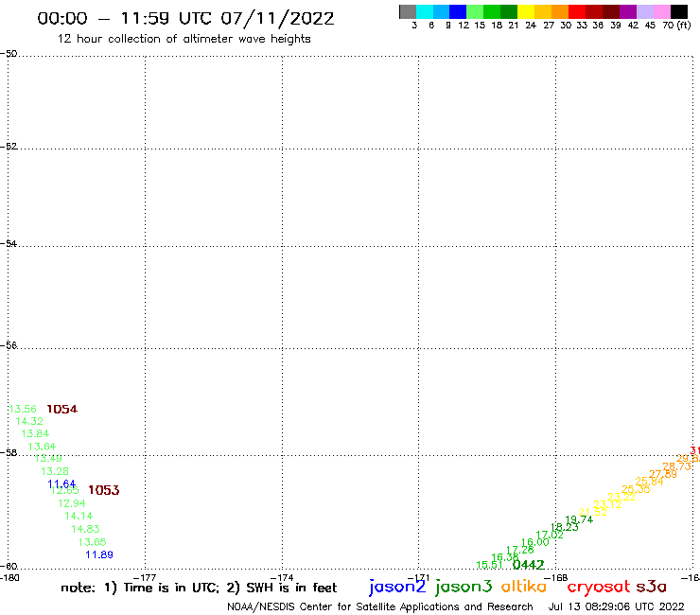Click the "jason2" satellite legend label

pyautogui.click(x=397, y=587)
